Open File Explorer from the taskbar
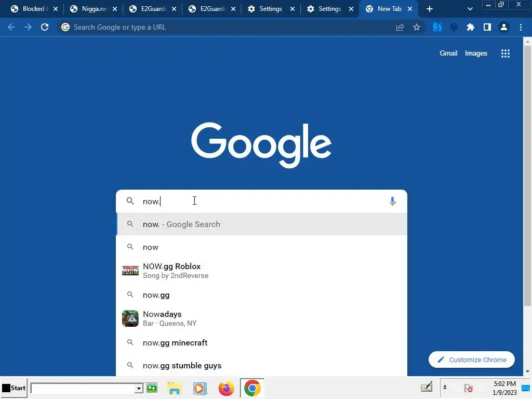 tap(175, 388)
